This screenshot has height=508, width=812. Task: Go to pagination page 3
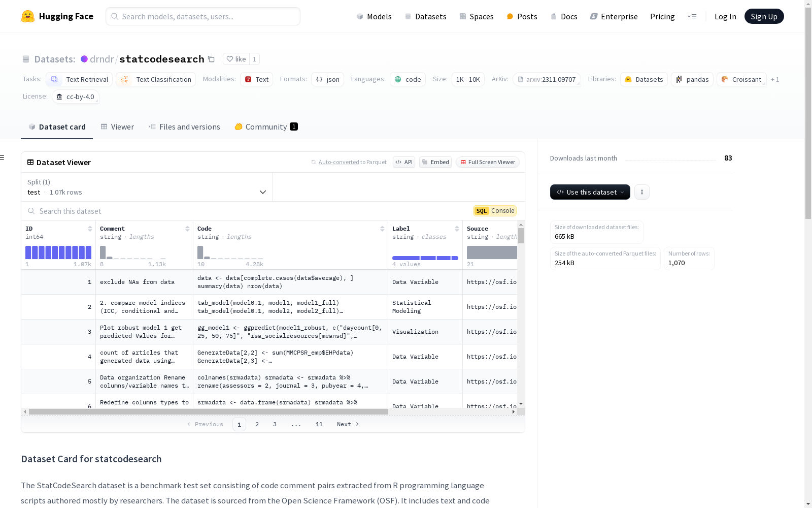coord(275,424)
